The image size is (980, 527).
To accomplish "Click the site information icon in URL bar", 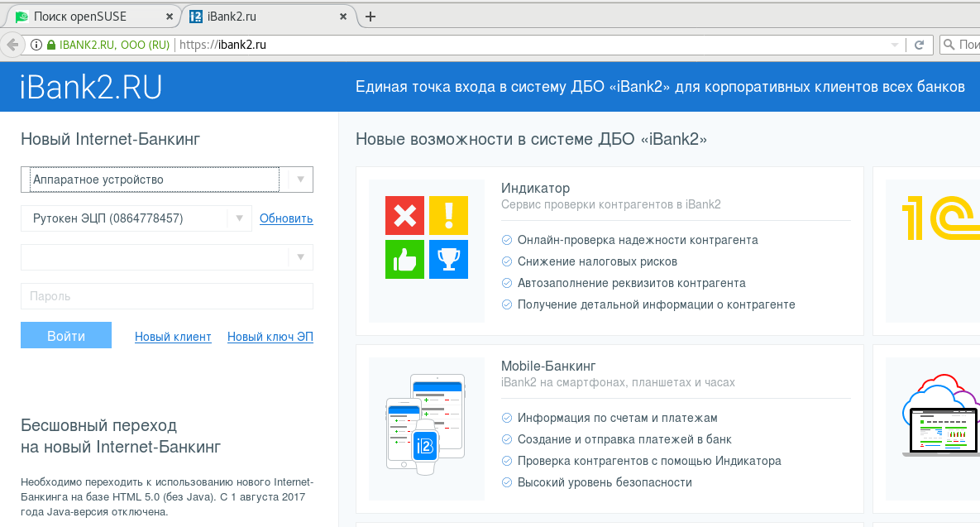I will [36, 45].
